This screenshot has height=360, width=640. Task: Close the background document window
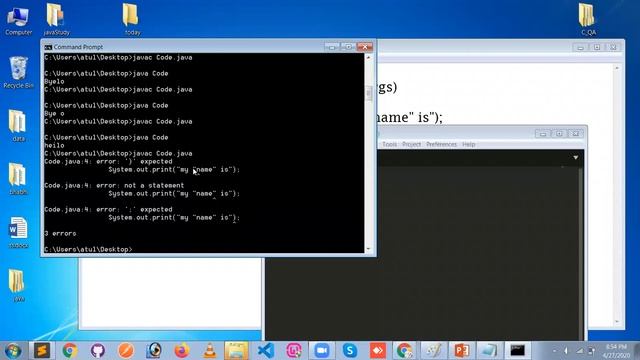[613, 47]
